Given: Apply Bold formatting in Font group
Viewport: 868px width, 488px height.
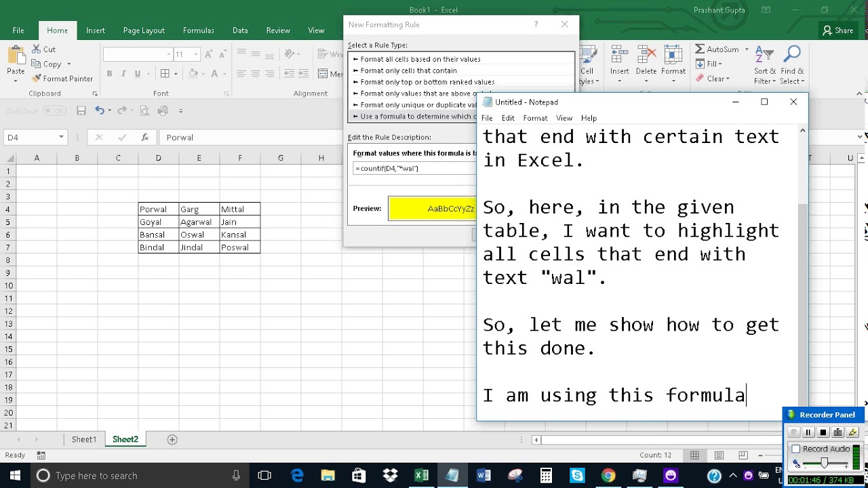Looking at the screenshot, I should 109,74.
